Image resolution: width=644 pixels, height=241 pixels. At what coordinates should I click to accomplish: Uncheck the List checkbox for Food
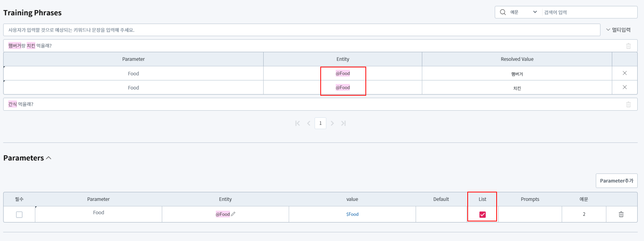(x=482, y=215)
